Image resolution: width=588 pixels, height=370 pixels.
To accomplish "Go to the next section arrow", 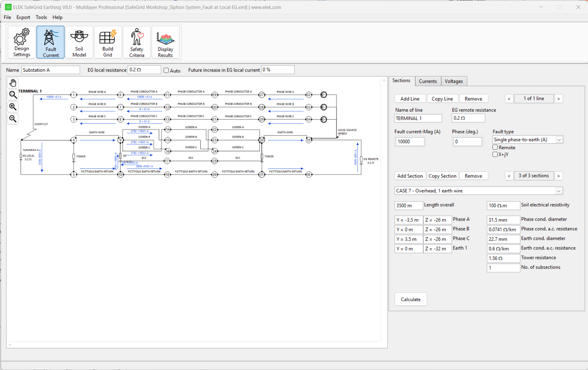I will (559, 176).
